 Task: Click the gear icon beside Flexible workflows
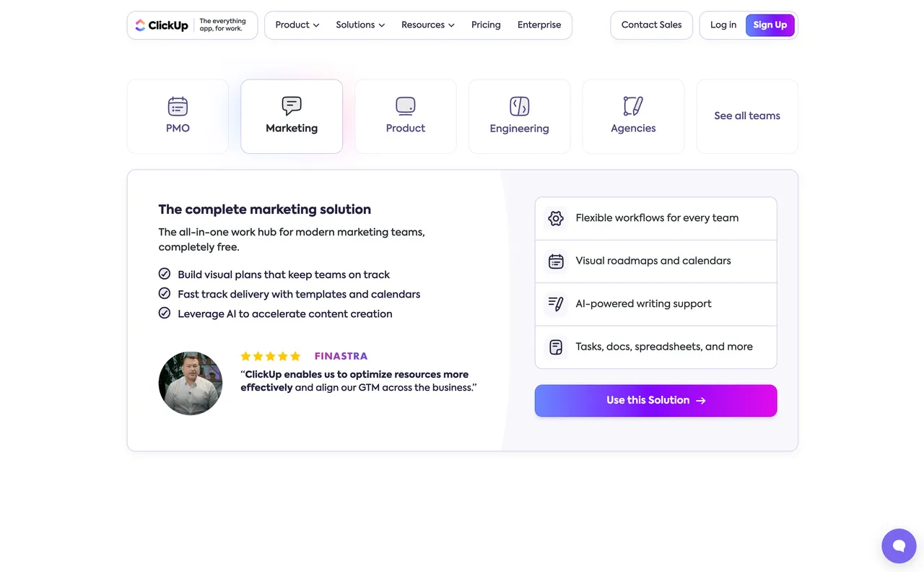coord(556,218)
